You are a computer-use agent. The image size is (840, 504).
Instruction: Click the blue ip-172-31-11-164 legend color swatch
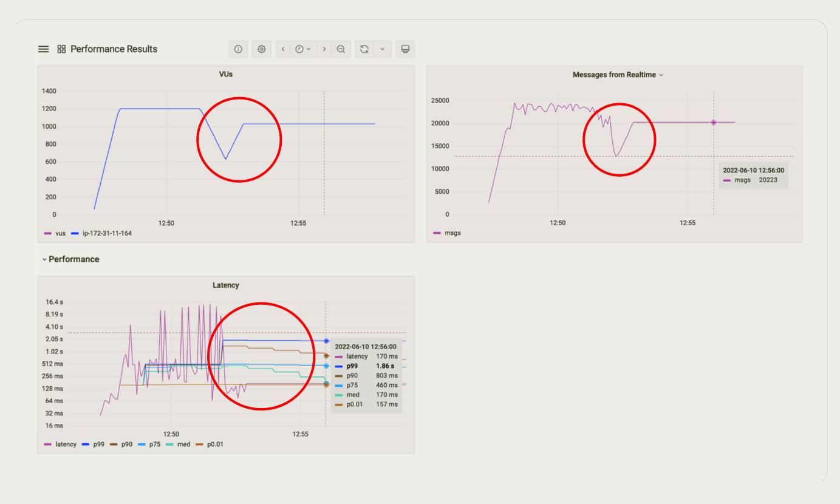point(75,233)
